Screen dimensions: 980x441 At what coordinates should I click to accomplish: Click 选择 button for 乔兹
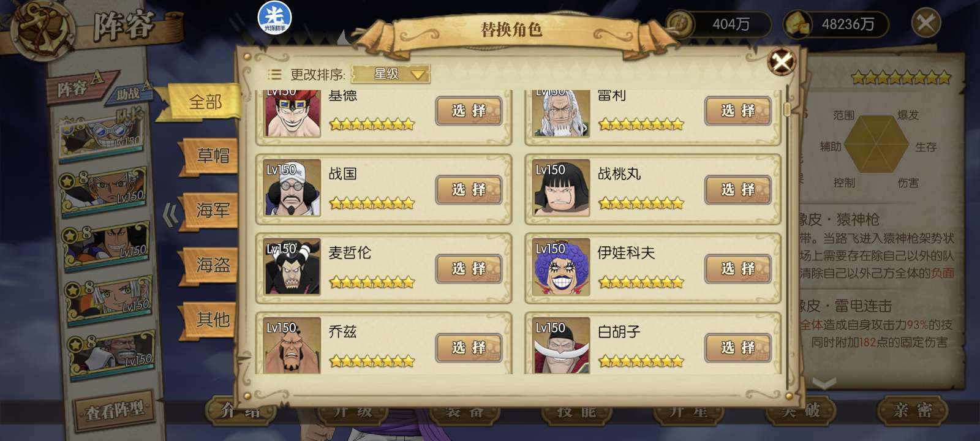[469, 347]
